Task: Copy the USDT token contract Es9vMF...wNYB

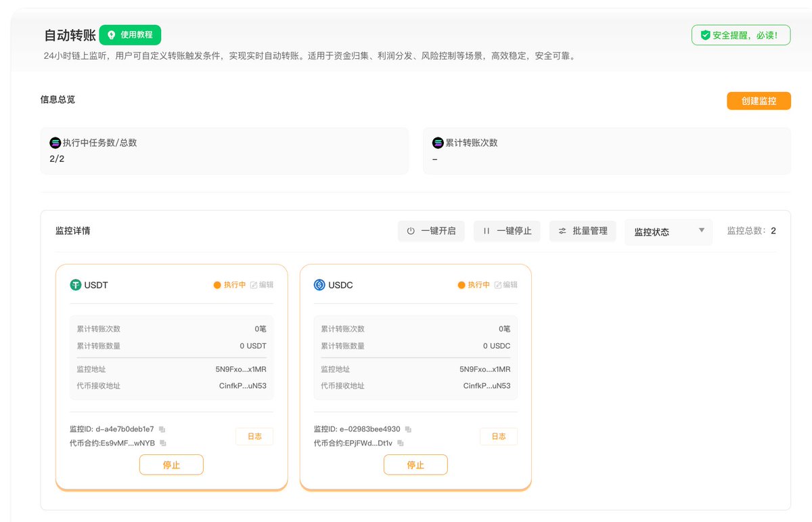Action: [163, 443]
